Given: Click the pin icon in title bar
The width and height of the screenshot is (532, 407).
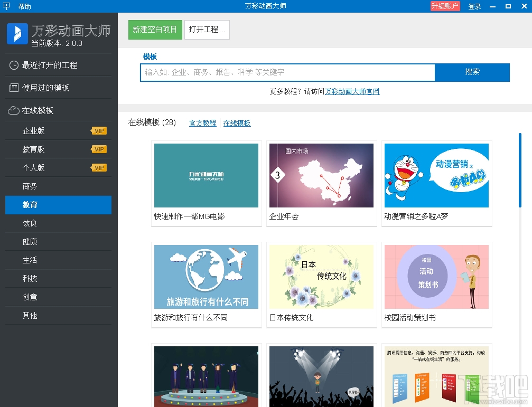Looking at the screenshot, I should pyautogui.click(x=6, y=6).
